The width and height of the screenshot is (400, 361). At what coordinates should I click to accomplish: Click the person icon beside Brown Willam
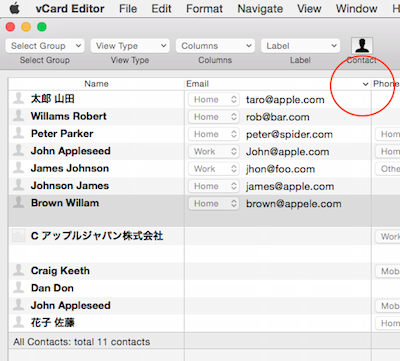[x=18, y=203]
